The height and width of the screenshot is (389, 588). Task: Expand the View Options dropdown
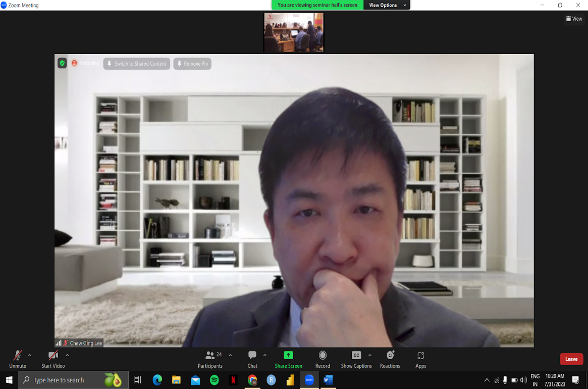[387, 5]
